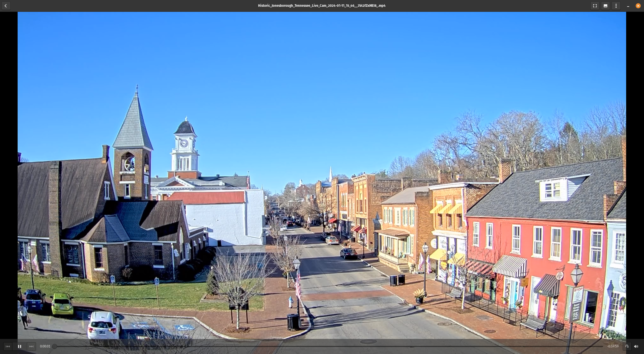Image resolution: width=644 pixels, height=354 pixels.
Task: Toggle the remaining time label -0:59:59
Action: click(x=613, y=346)
